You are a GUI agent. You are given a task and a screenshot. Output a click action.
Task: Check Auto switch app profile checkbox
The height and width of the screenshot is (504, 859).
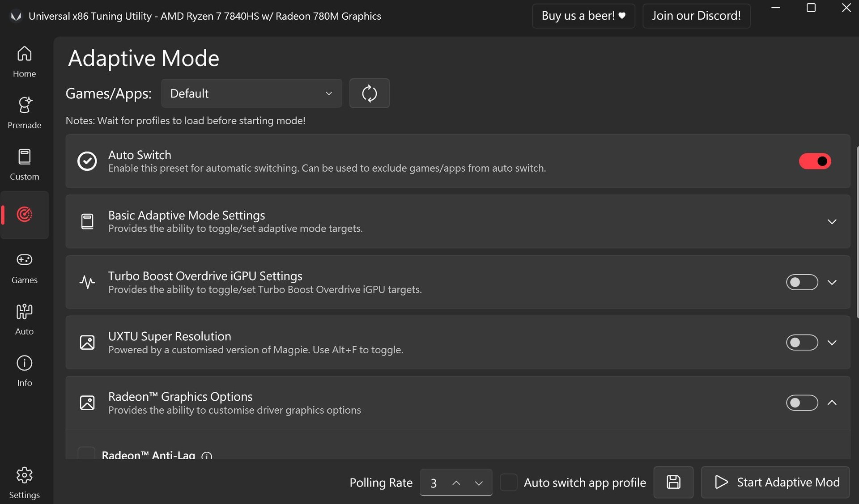click(x=509, y=483)
